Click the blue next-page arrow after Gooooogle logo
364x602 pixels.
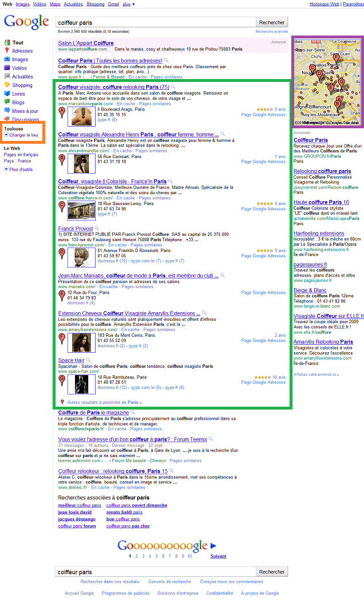click(213, 545)
